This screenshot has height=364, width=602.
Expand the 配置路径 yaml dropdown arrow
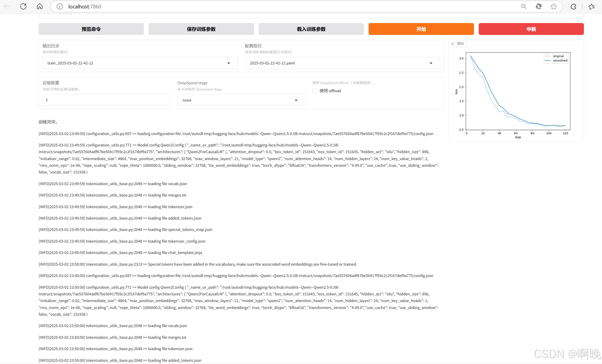[431, 63]
